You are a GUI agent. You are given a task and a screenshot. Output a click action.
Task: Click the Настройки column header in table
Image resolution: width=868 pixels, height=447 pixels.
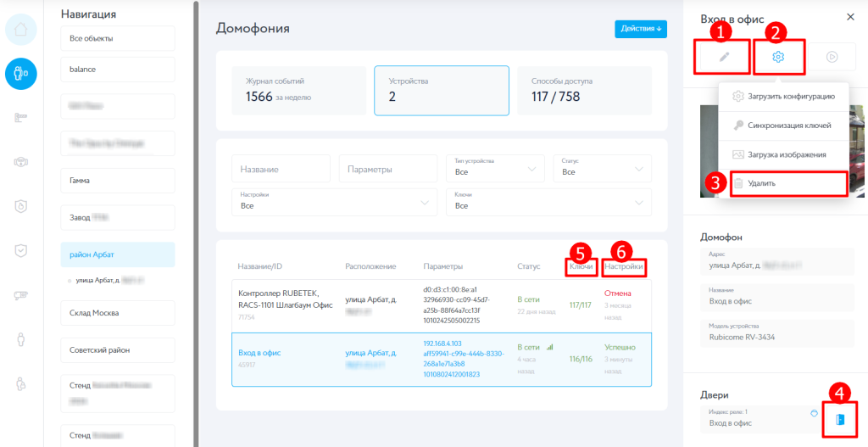point(624,266)
